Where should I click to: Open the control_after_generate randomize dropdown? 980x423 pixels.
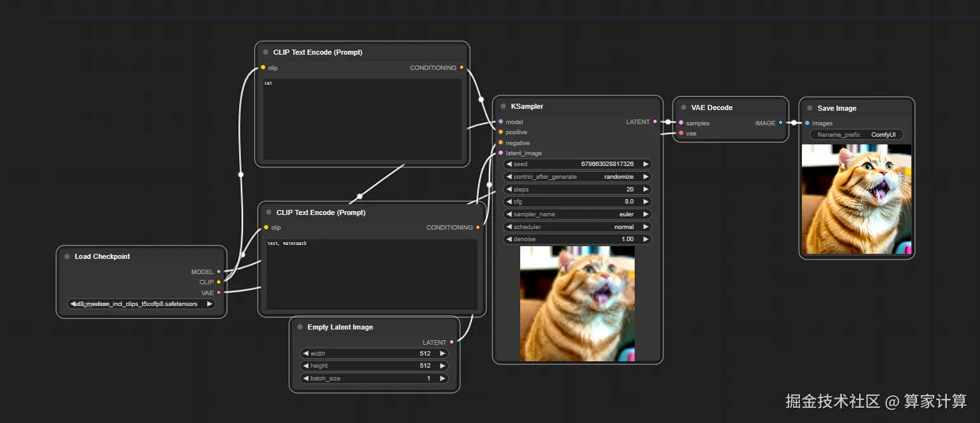point(577,177)
